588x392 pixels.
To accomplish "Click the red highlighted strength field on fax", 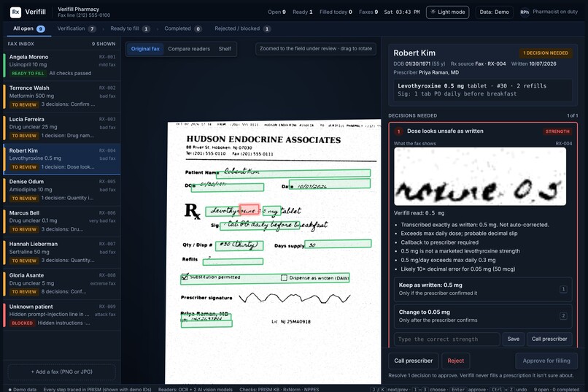I will pyautogui.click(x=249, y=210).
